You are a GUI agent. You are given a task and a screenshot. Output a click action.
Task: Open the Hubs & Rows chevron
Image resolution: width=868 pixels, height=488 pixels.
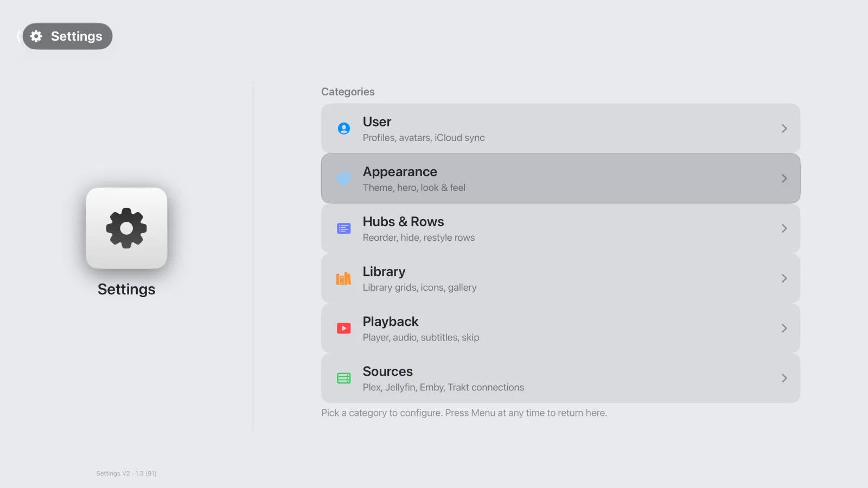[784, 228]
